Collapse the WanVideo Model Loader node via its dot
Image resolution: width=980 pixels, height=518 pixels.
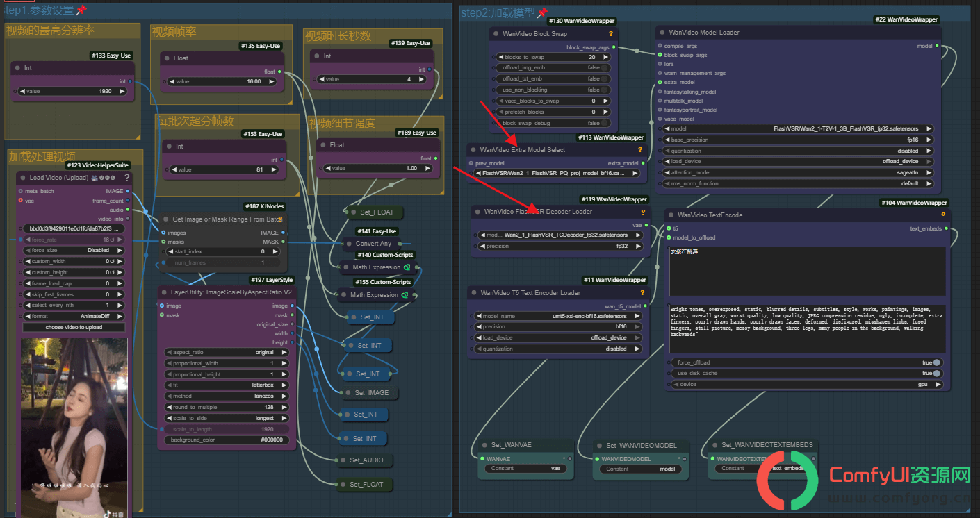coord(662,33)
